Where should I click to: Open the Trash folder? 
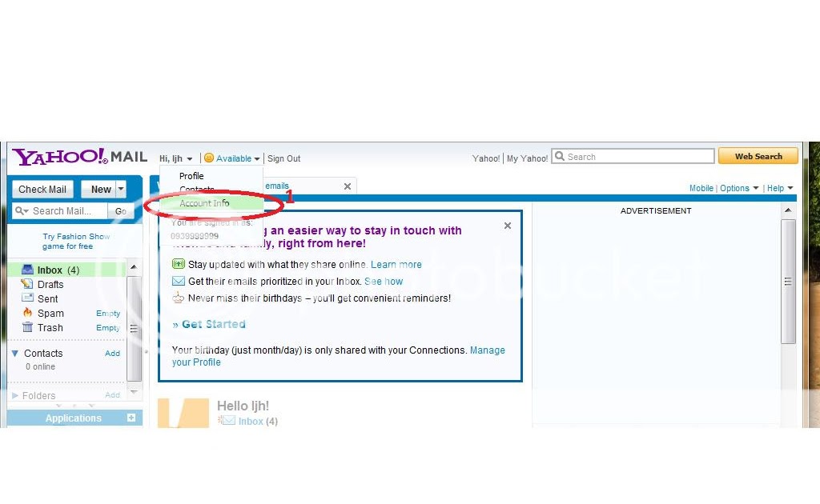[50, 328]
